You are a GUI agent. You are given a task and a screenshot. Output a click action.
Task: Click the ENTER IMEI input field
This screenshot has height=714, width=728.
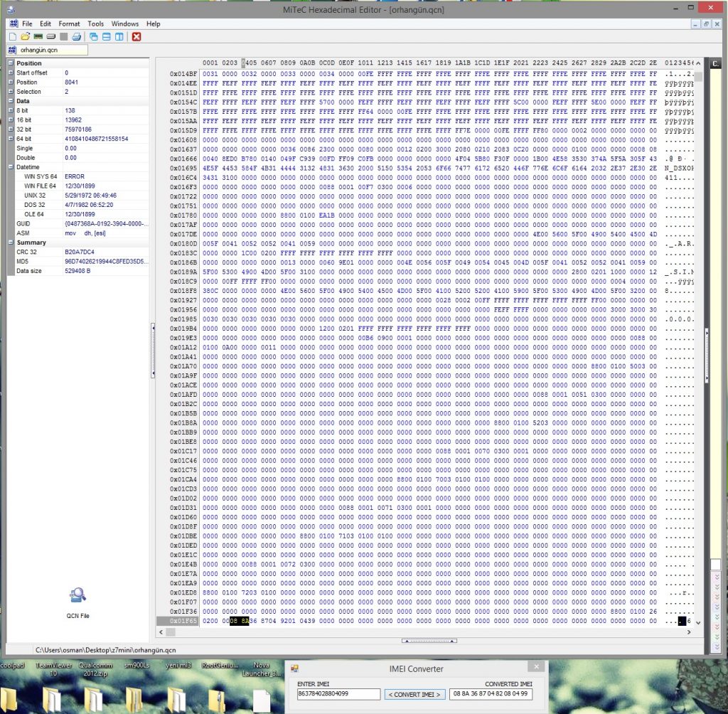tap(338, 694)
